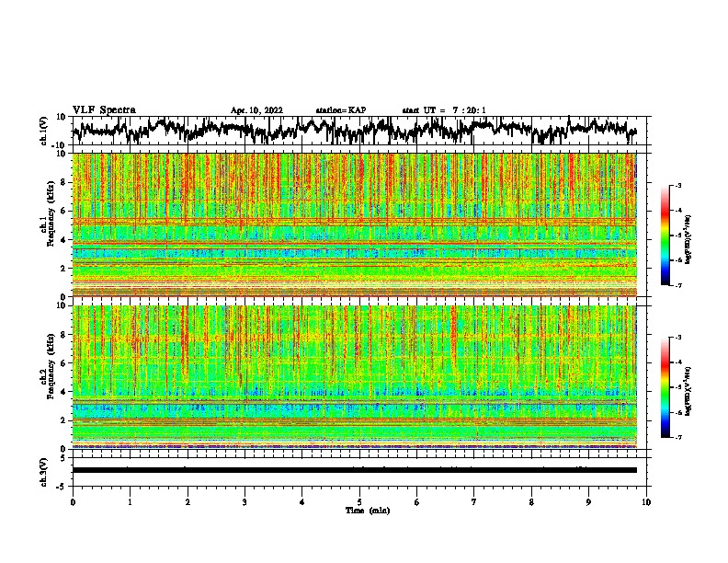Viewport: 728px width, 563px height.
Task: Click the "5" tick on the Time axis
Action: (x=359, y=502)
